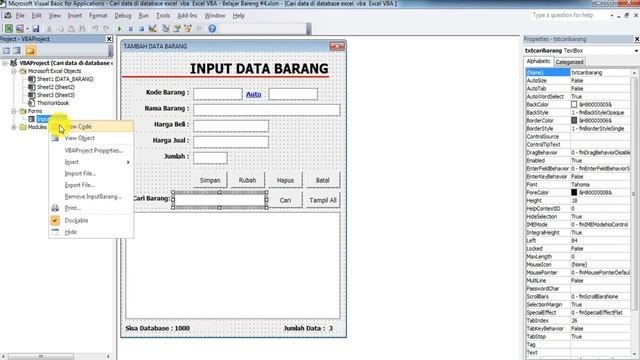Image resolution: width=640 pixels, height=360 pixels.
Task: Click the View Microsoft Excel toolbar icon
Action: [x=9, y=29]
